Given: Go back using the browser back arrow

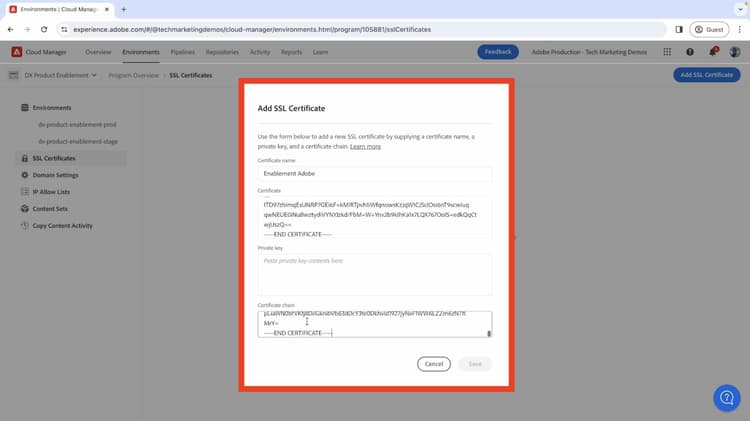Looking at the screenshot, I should tap(11, 30).
